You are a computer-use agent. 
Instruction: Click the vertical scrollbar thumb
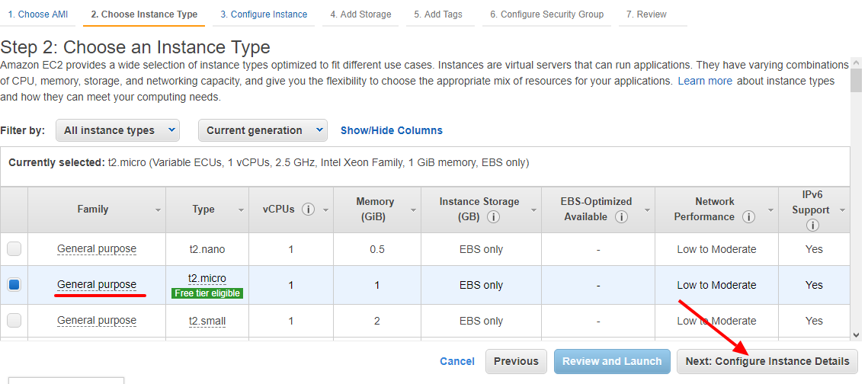pyautogui.click(x=857, y=81)
